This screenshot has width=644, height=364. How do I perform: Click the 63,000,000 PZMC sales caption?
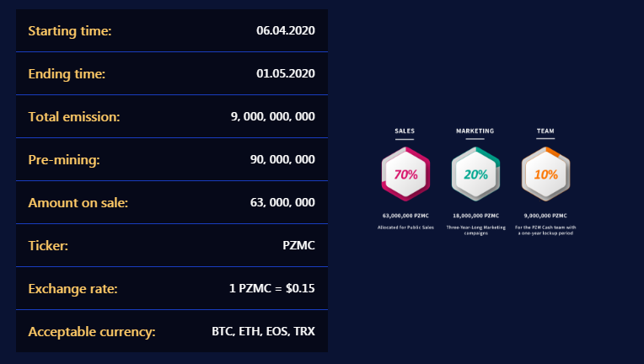(405, 216)
